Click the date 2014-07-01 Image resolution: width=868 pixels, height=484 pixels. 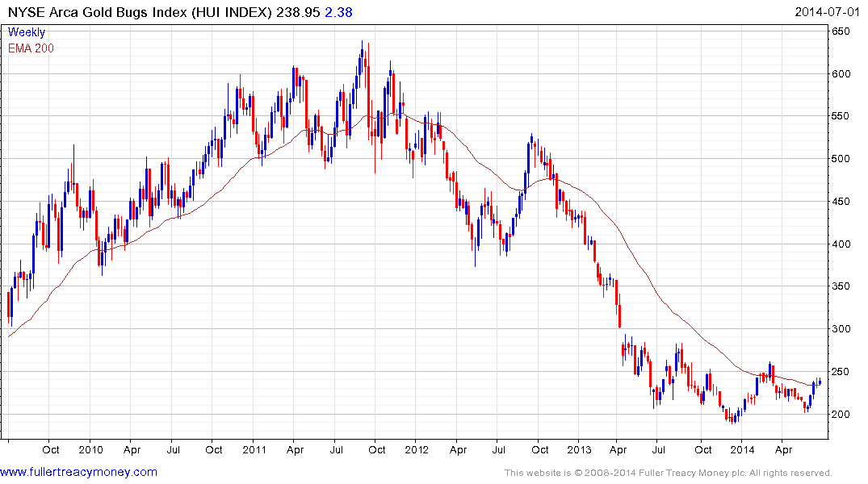827,12
